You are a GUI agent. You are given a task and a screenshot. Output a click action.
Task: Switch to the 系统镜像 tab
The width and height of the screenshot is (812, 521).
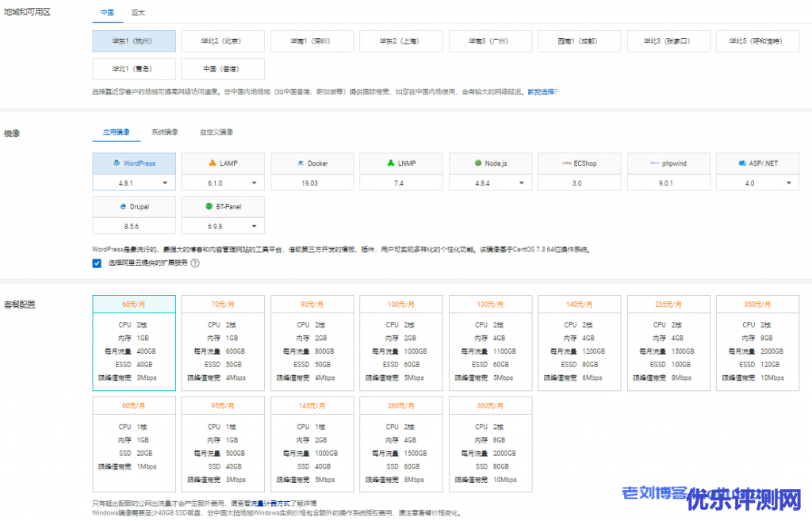pyautogui.click(x=165, y=132)
